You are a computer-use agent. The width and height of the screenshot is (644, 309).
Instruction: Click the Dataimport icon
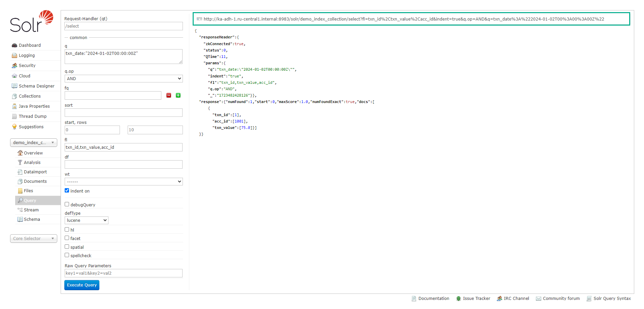pyautogui.click(x=20, y=172)
